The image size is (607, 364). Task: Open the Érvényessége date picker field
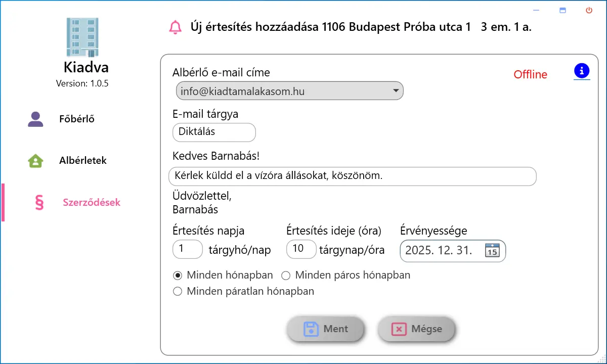point(453,251)
